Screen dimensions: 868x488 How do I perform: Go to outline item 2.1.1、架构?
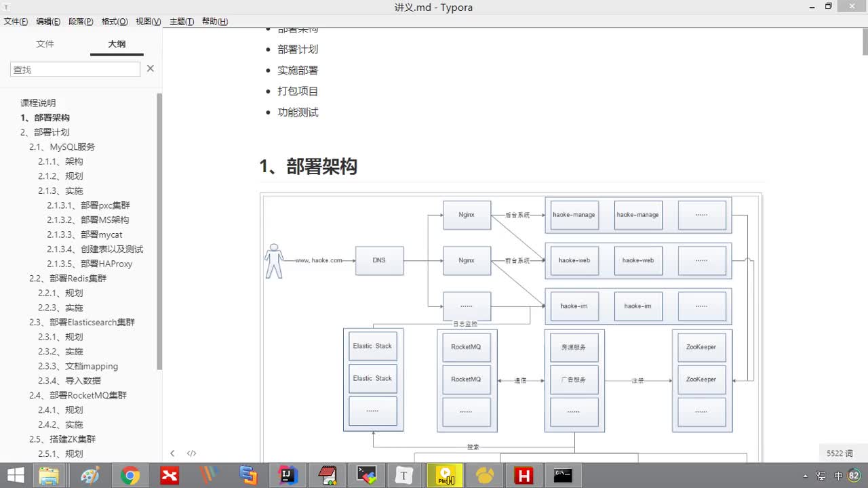coord(60,161)
